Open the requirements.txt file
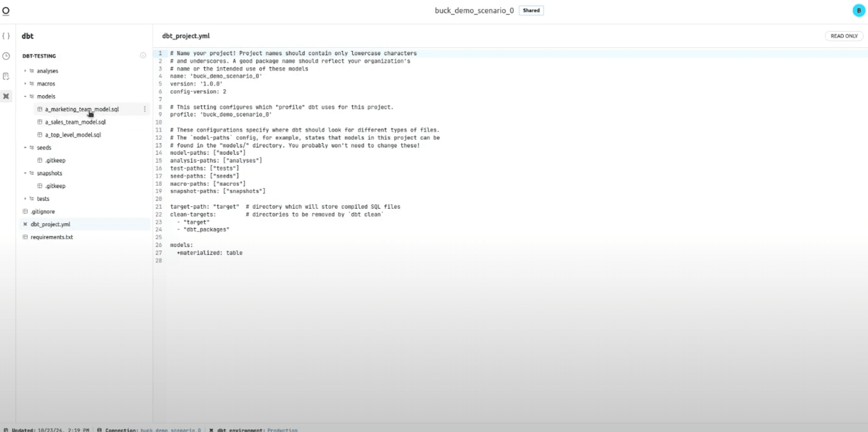This screenshot has width=868, height=432. tap(52, 237)
